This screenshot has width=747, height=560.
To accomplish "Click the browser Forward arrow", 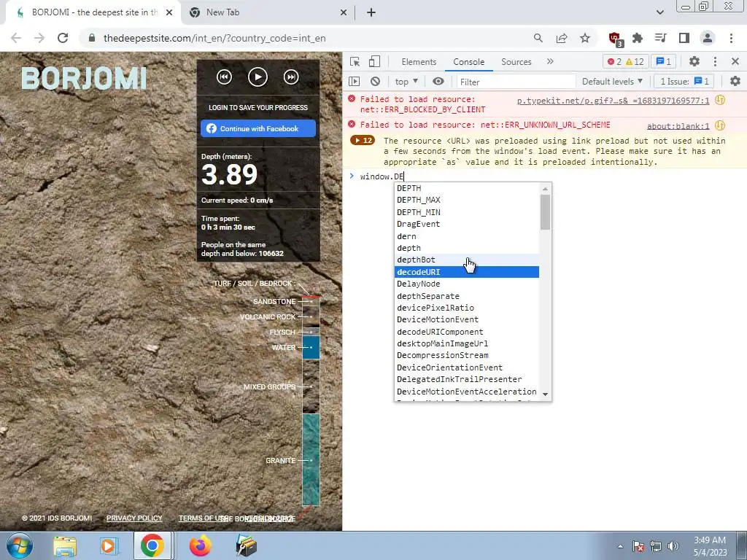I will click(39, 38).
